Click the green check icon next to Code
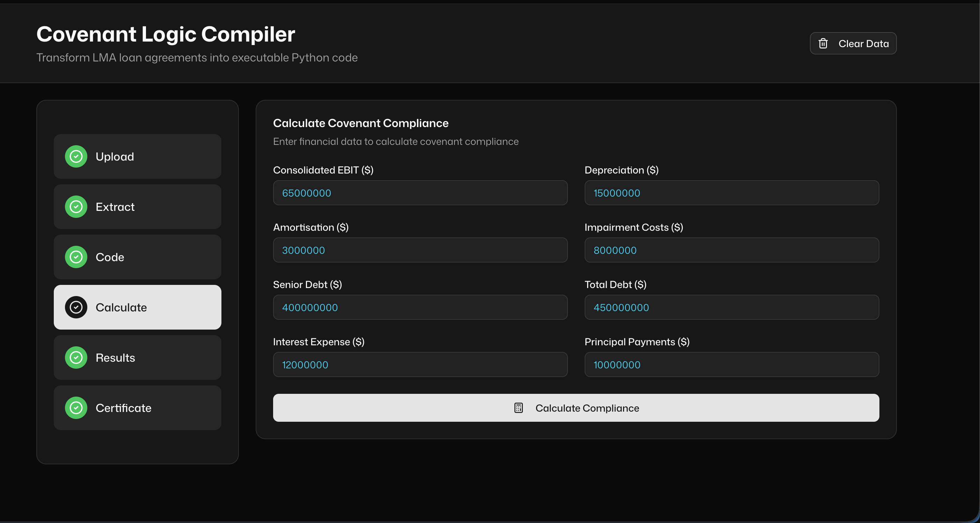Screen dimensions: 980x523 76,257
